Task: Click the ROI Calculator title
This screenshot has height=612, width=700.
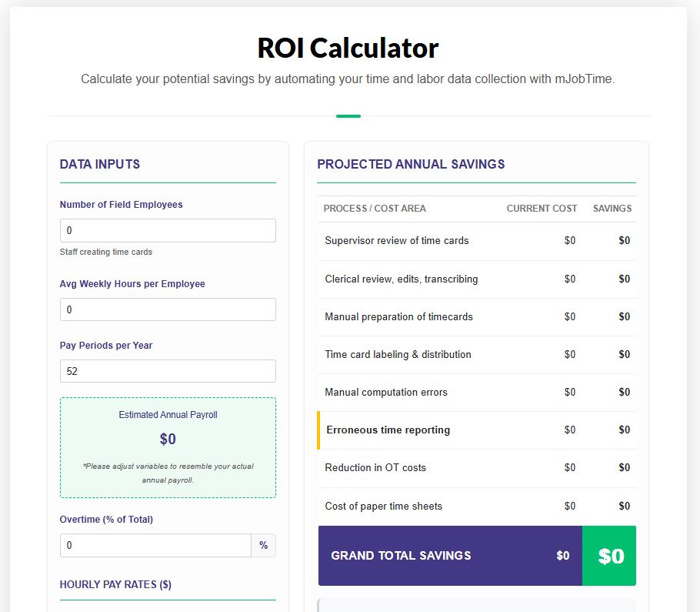Action: (x=348, y=48)
